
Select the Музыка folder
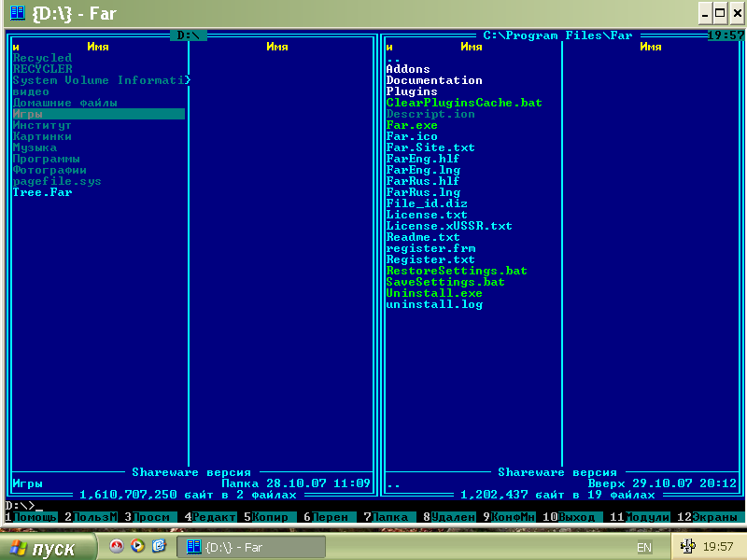(35, 147)
